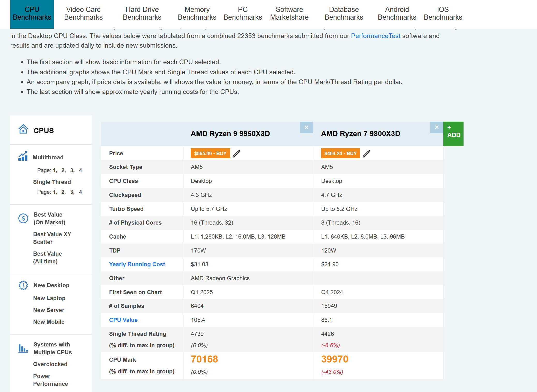Click the Best Value dollar icon
Screen dimensions: 537x392
(x=23, y=218)
